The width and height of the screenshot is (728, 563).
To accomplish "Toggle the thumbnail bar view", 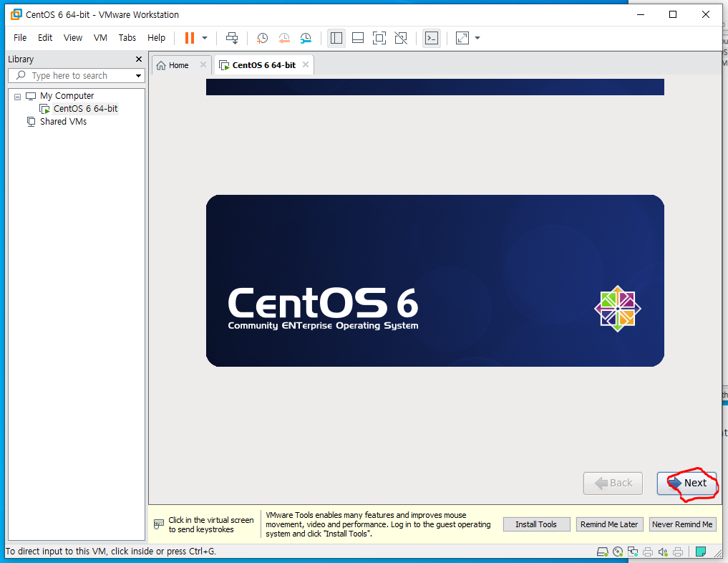I will click(x=358, y=38).
